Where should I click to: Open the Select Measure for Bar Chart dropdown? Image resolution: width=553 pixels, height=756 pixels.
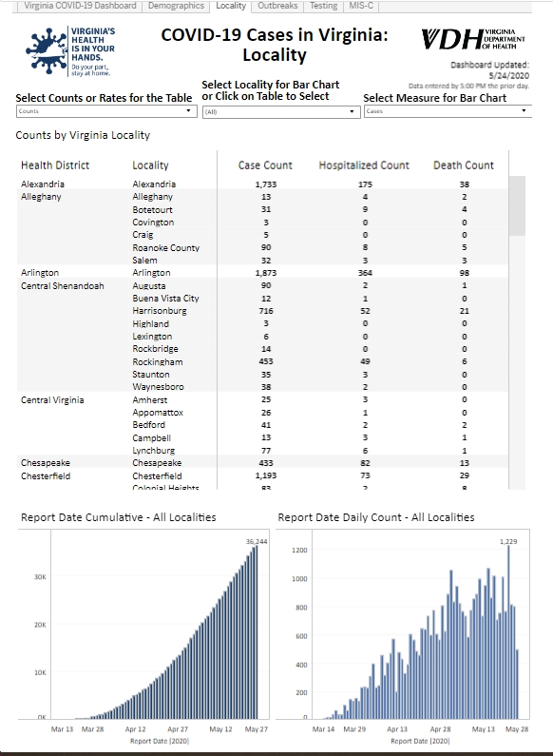[448, 111]
